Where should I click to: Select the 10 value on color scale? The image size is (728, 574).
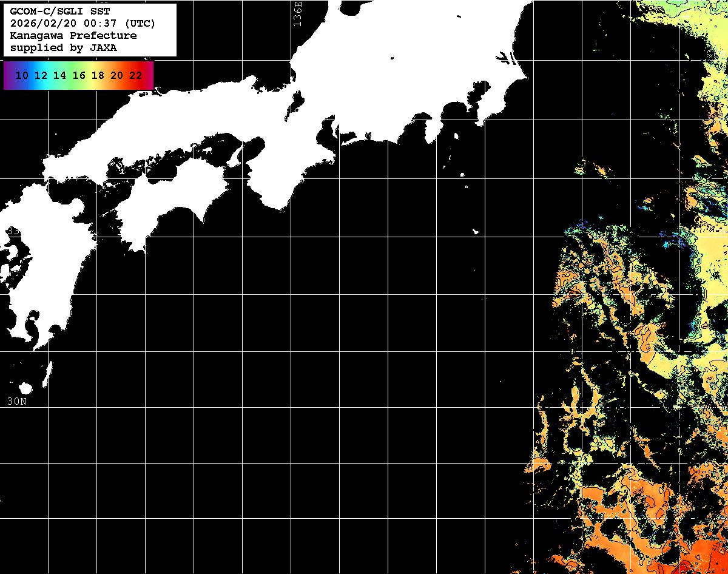pos(22,76)
